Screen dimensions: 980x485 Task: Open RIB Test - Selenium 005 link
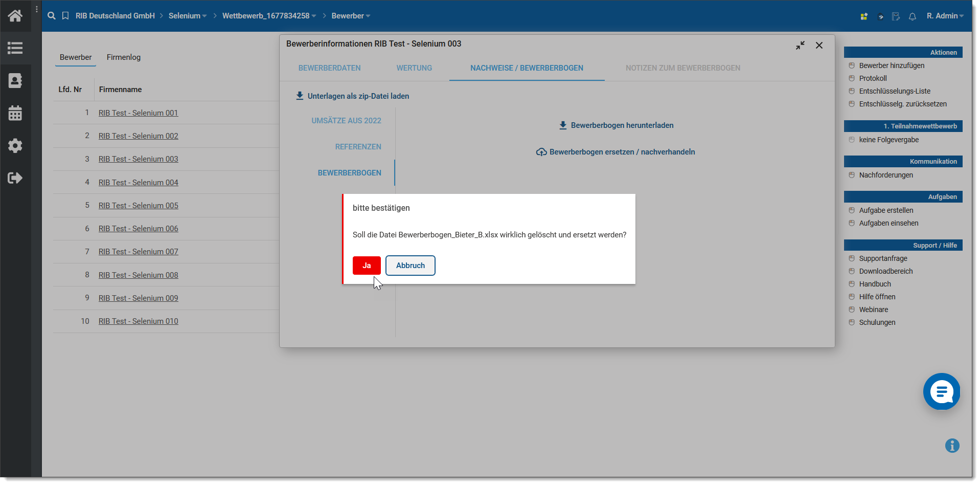coord(138,206)
